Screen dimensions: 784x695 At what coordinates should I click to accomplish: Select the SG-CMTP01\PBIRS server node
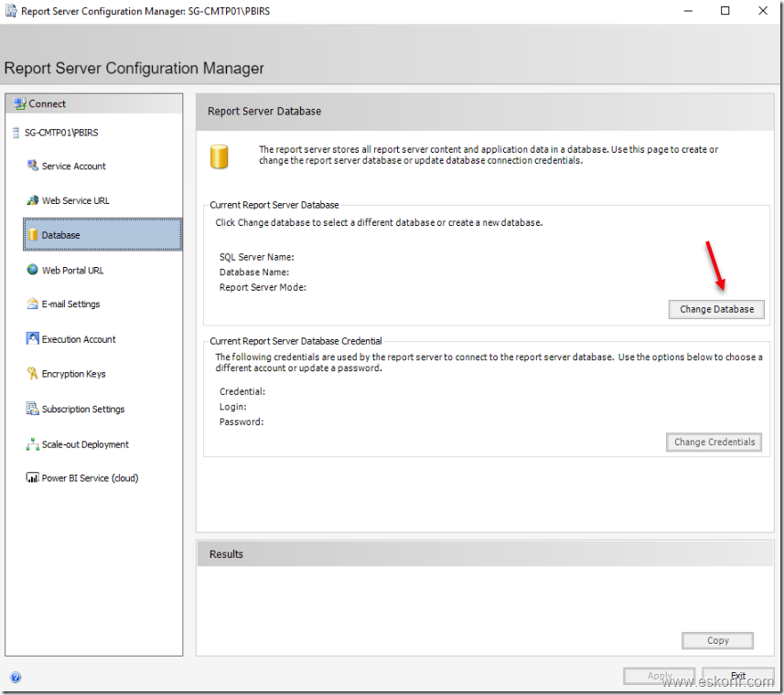pos(61,133)
